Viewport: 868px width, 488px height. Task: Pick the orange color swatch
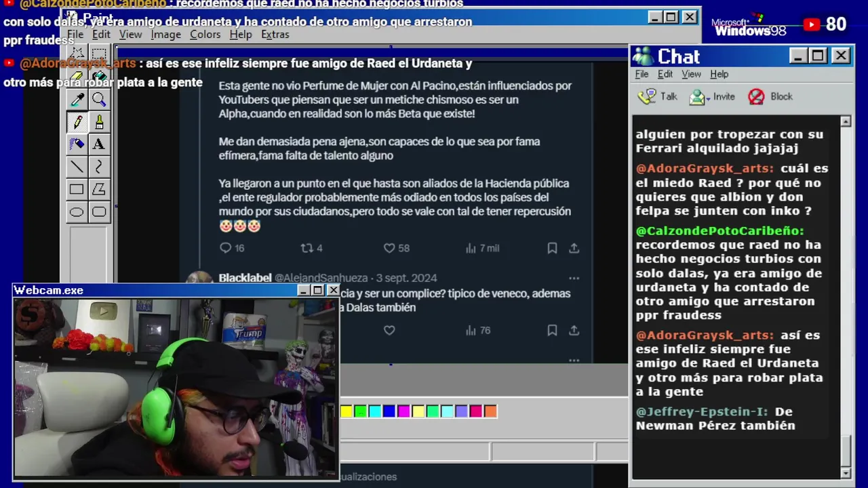(490, 411)
